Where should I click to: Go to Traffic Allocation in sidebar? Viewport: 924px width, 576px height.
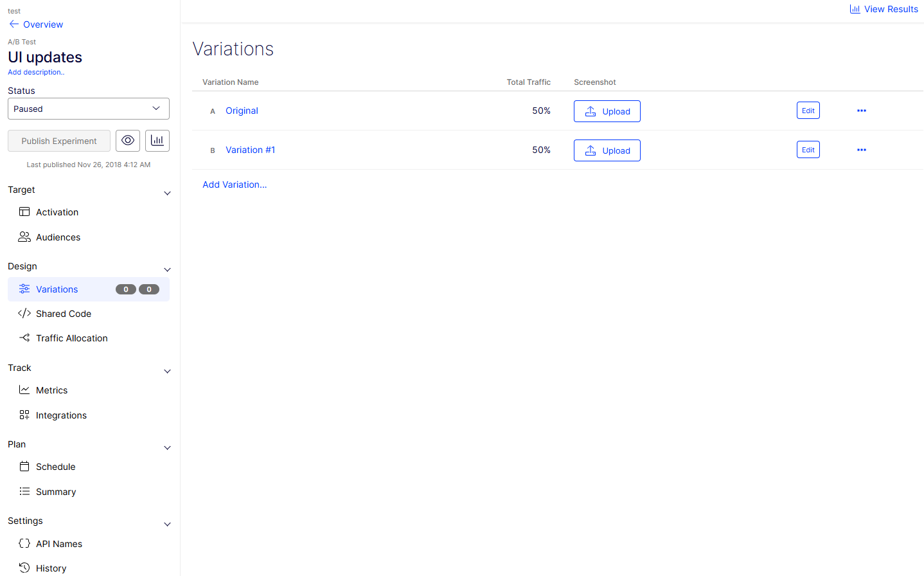71,338
